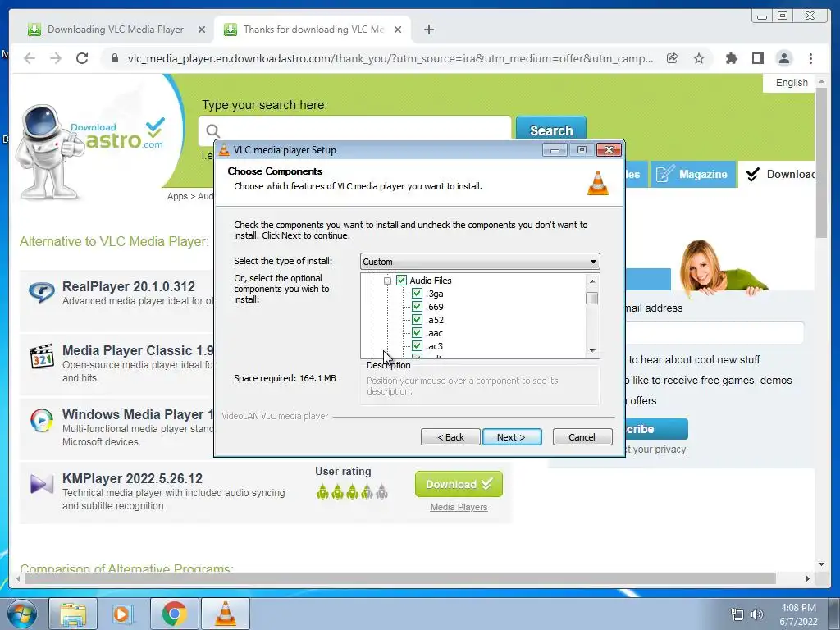Close the Downloading VLC Media Player tab
Screen dimensions: 840x630
[x=202, y=30]
